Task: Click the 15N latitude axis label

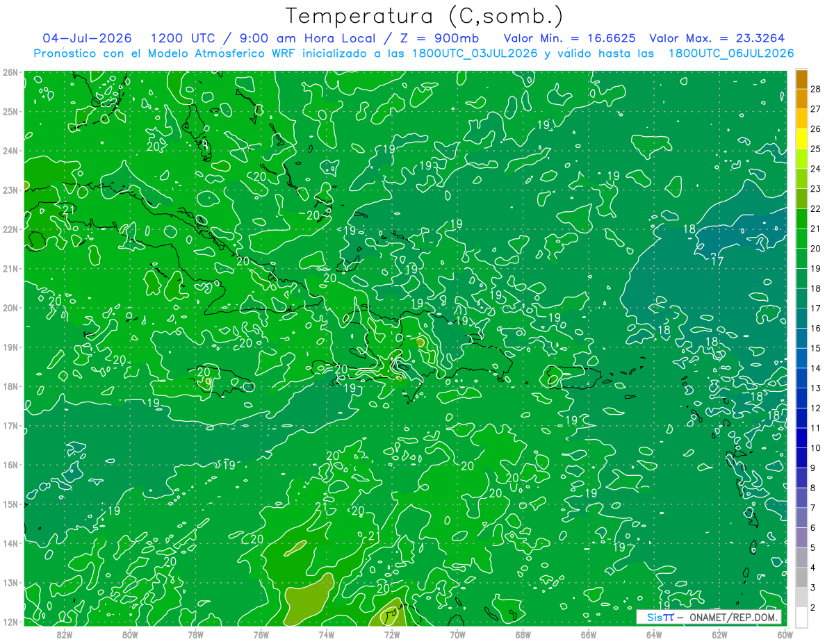Action: (x=10, y=504)
